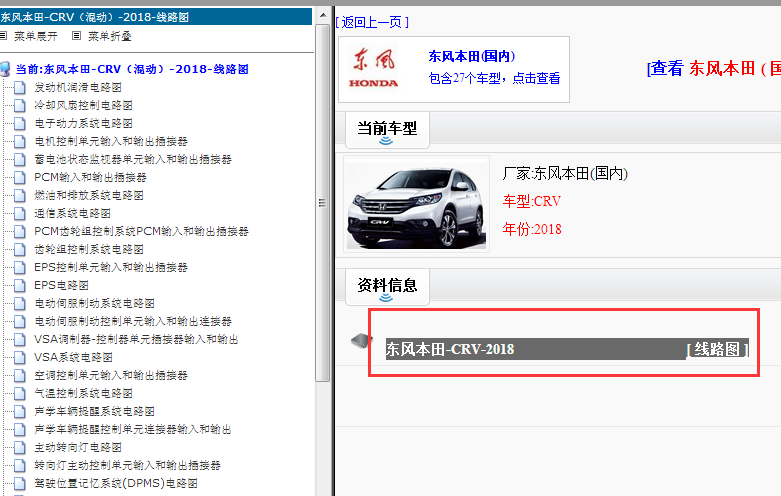Expand the menu via the 菜单展开 icon
This screenshot has height=496, width=781.
pyautogui.click(x=3, y=36)
